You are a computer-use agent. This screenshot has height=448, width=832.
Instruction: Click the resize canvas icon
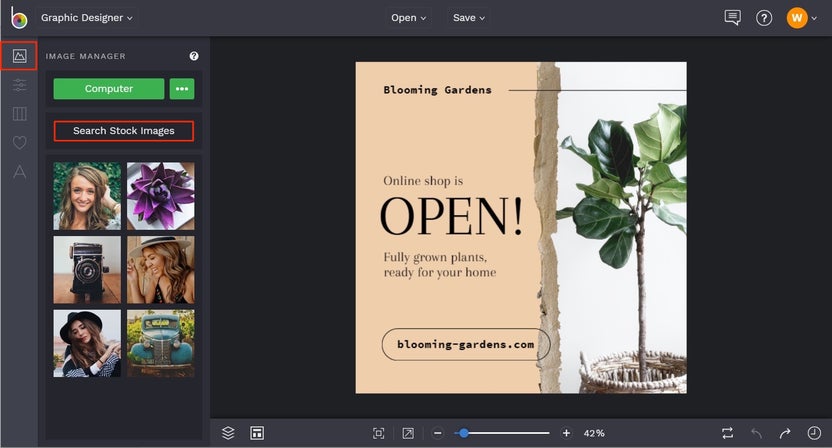[408, 433]
